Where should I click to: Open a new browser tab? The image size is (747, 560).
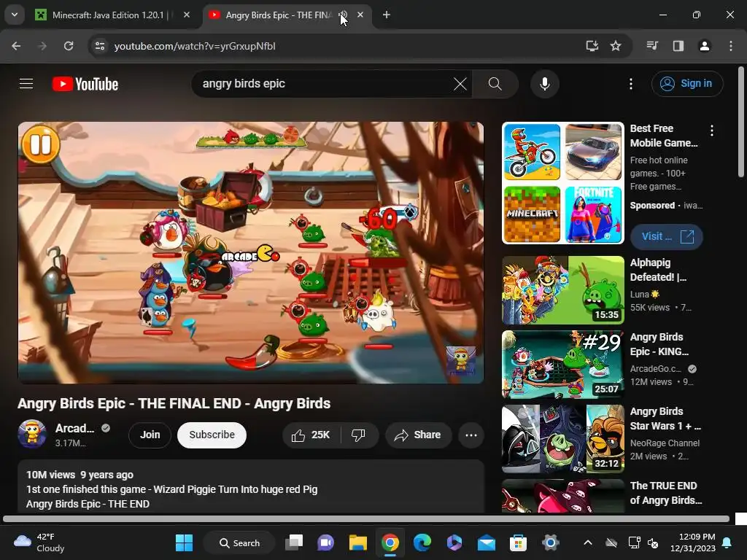387,15
